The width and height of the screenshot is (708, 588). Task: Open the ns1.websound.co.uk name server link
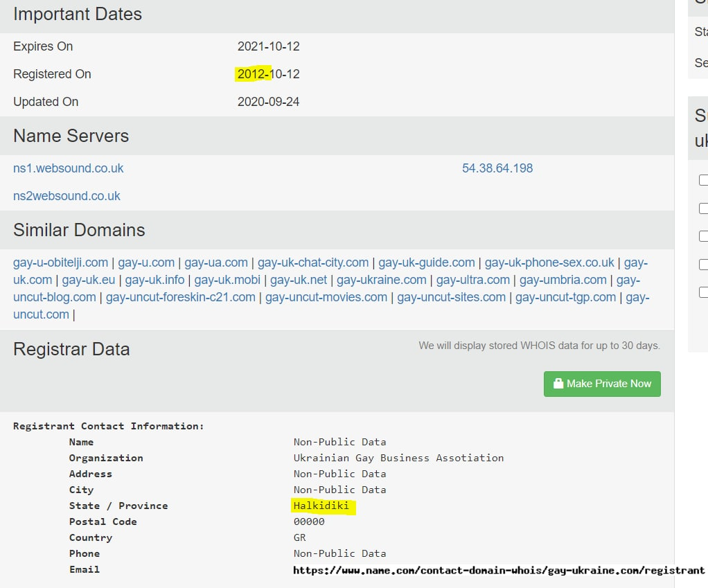click(x=68, y=168)
